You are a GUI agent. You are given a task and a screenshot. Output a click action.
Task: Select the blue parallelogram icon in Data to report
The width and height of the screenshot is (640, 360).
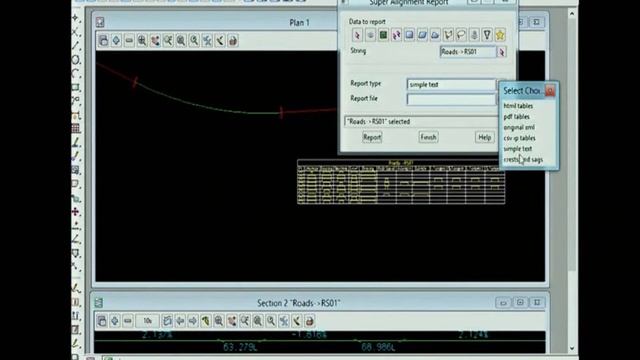422,35
